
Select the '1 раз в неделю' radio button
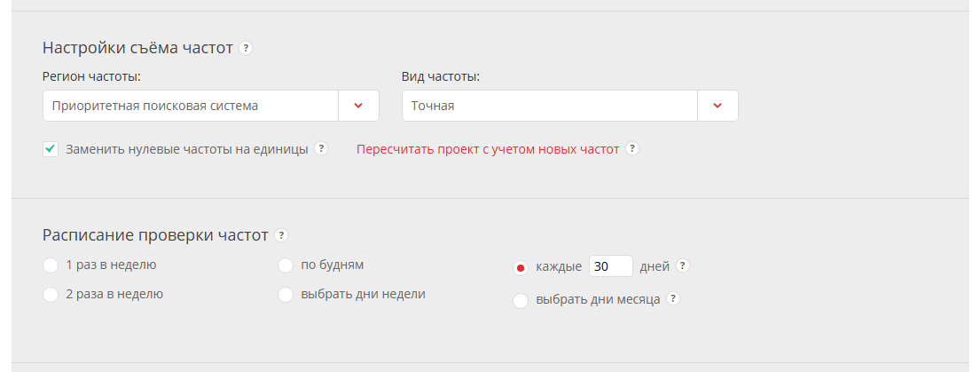click(x=51, y=265)
